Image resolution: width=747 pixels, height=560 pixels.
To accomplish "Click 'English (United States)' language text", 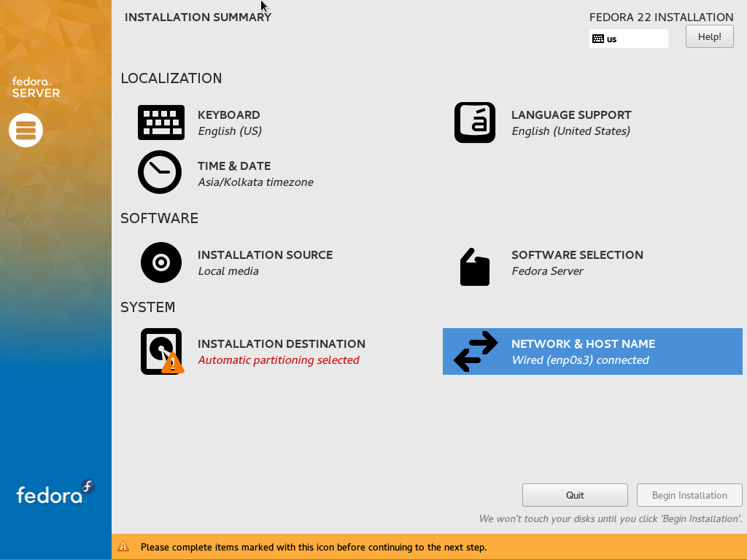I will tap(570, 131).
